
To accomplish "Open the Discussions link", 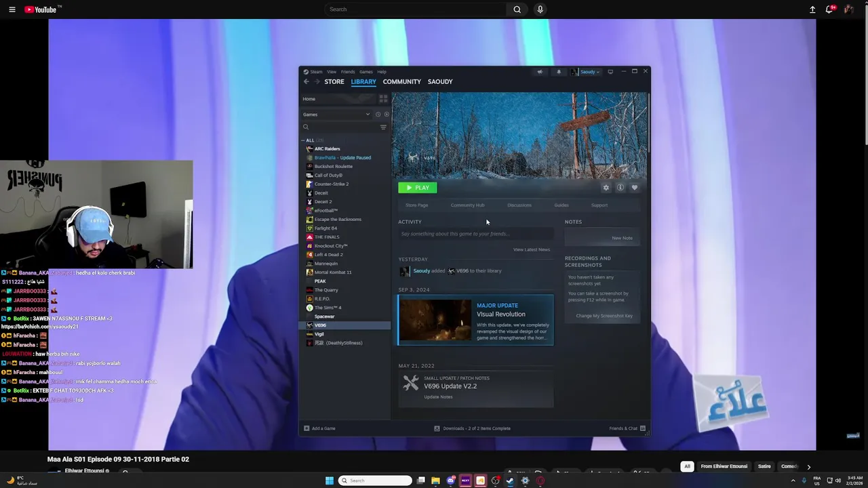I will pos(519,205).
